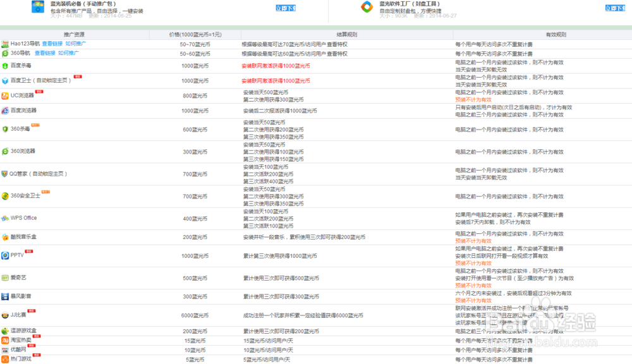The height and width of the screenshot is (364, 632).
Task: Click 5蓝光币/访问用户/天 rule text
Action: pyautogui.click(x=267, y=360)
